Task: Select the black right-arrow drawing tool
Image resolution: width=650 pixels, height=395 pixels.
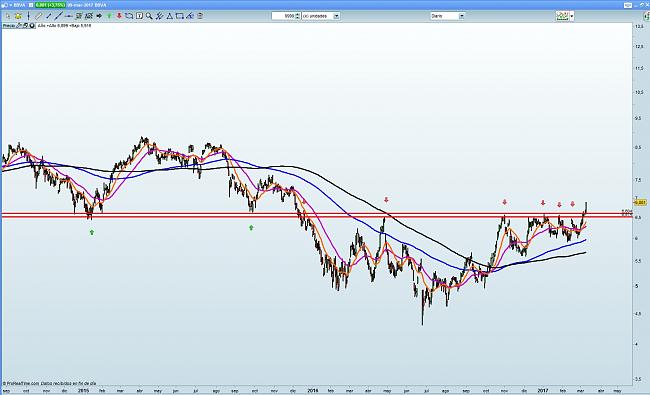Action: (99, 16)
